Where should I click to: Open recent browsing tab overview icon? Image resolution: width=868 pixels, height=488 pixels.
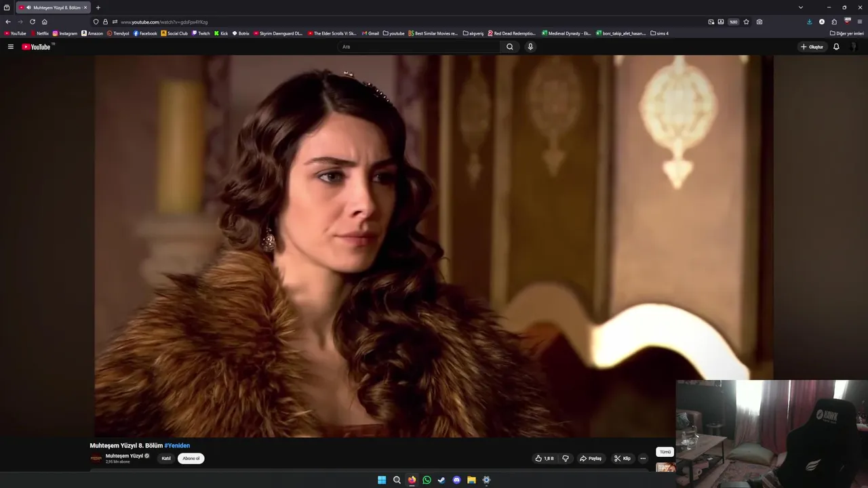(x=7, y=7)
